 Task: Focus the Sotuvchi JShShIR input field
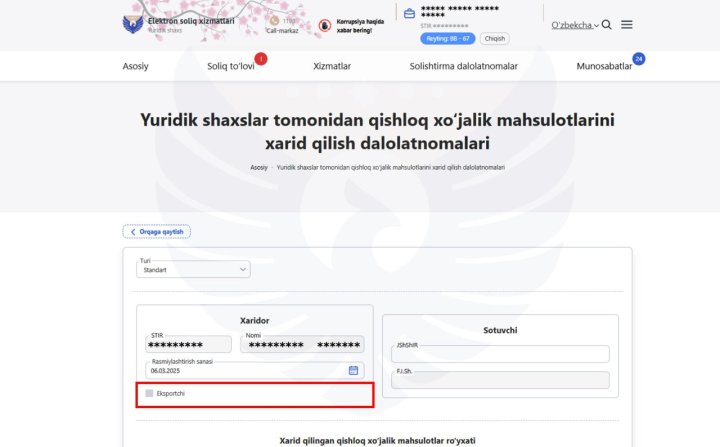[x=501, y=354]
